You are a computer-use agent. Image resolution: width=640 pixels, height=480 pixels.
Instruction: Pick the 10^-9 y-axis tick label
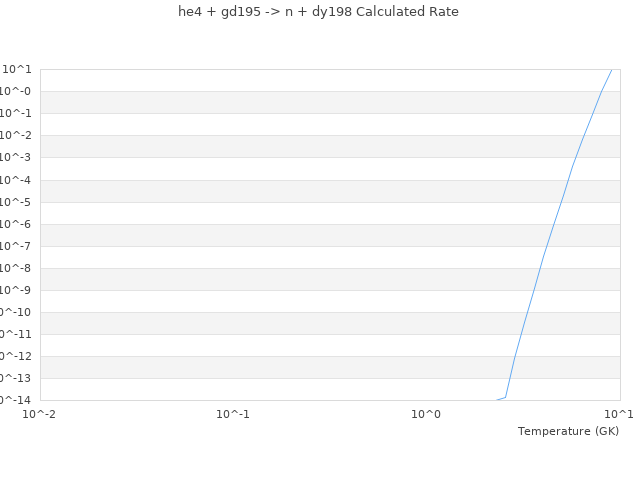coord(17,290)
